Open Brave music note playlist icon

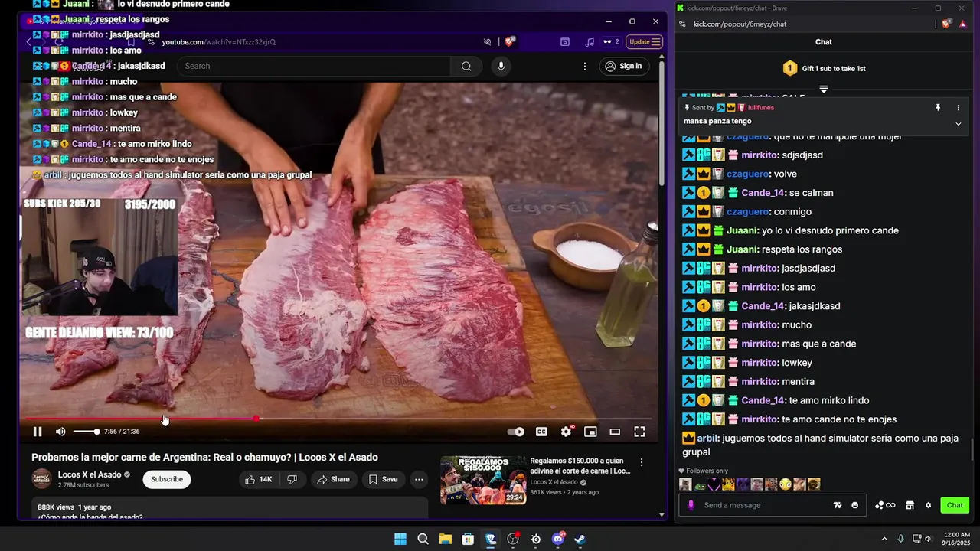[589, 42]
